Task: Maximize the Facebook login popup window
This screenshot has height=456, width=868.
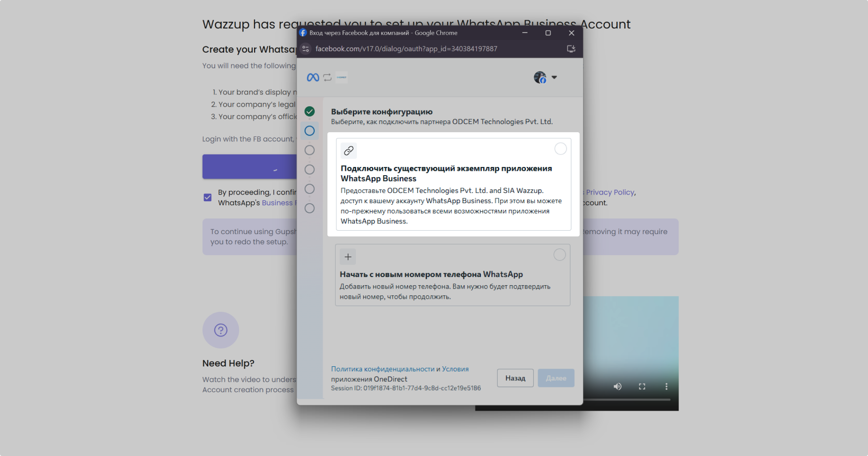Action: click(548, 33)
